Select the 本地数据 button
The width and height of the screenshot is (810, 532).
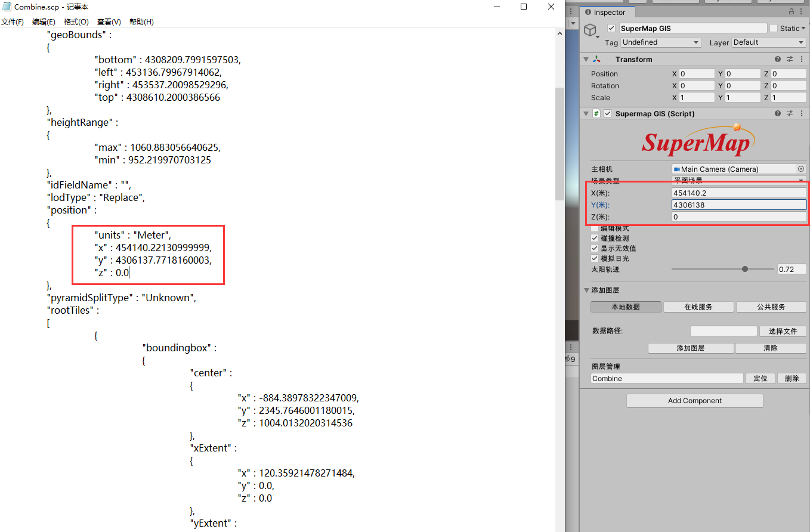point(626,307)
